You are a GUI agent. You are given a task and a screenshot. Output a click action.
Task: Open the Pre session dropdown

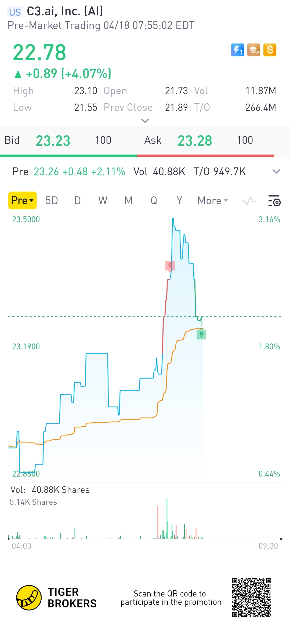coord(22,200)
